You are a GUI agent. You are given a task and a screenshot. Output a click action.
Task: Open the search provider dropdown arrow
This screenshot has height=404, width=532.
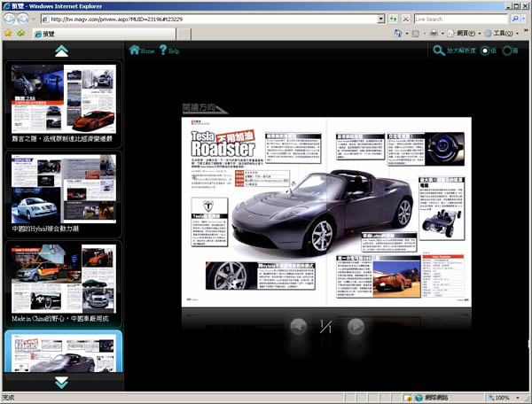523,19
